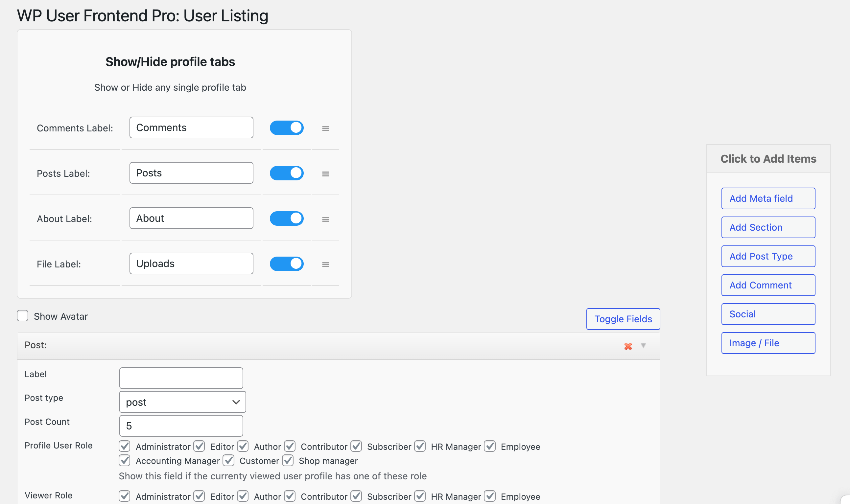Uncheck Author in Viewer Role

[243, 496]
